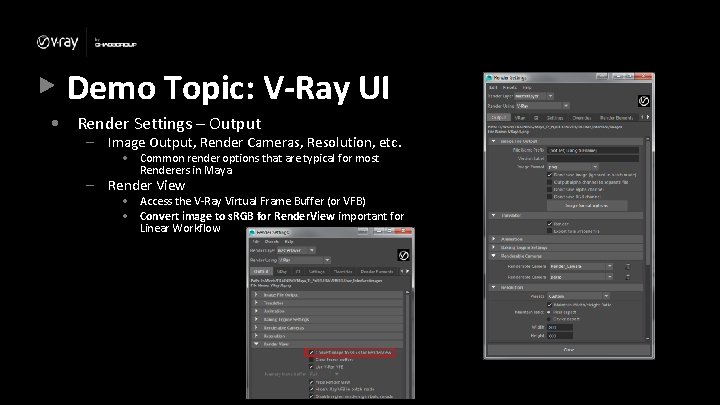Image resolution: width=720 pixels, height=405 pixels.
Task: Switch to Settings tab in window showing Render View
Action: tap(317, 272)
